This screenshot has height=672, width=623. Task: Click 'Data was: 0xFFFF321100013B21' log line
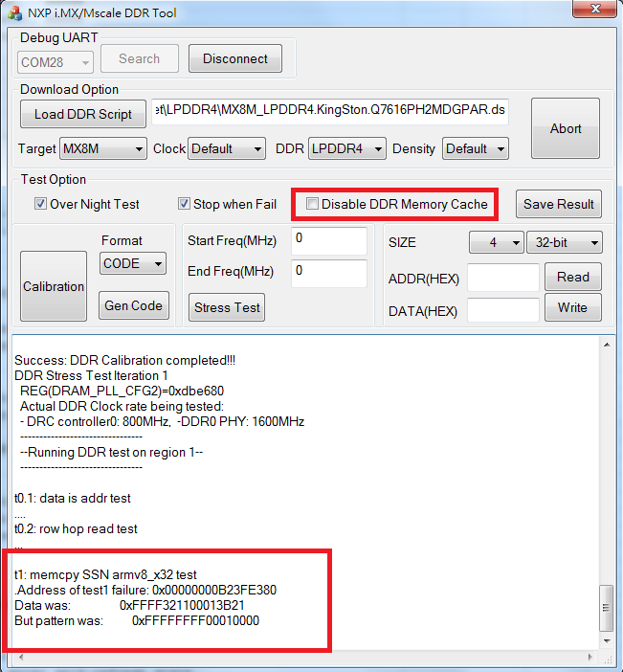[129, 606]
